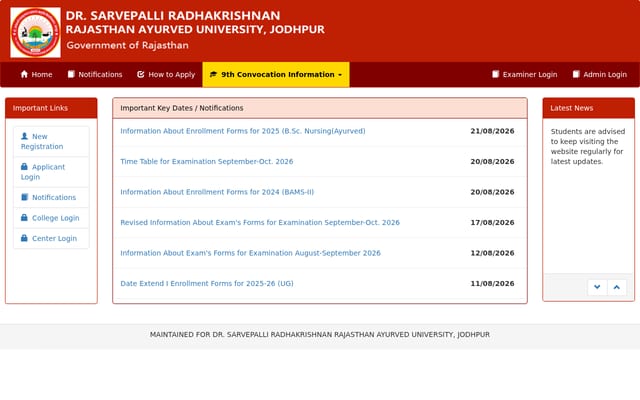The width and height of the screenshot is (640, 400).
Task: Open the 9th Convocation Information dropdown
Action: coord(276,74)
